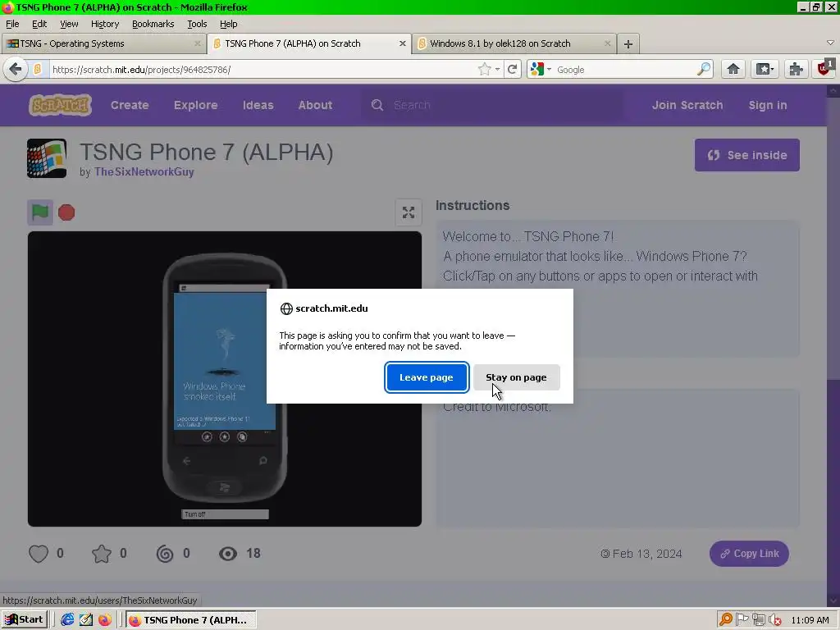Click the Windows Start button
This screenshot has width=840, height=630.
(x=24, y=620)
